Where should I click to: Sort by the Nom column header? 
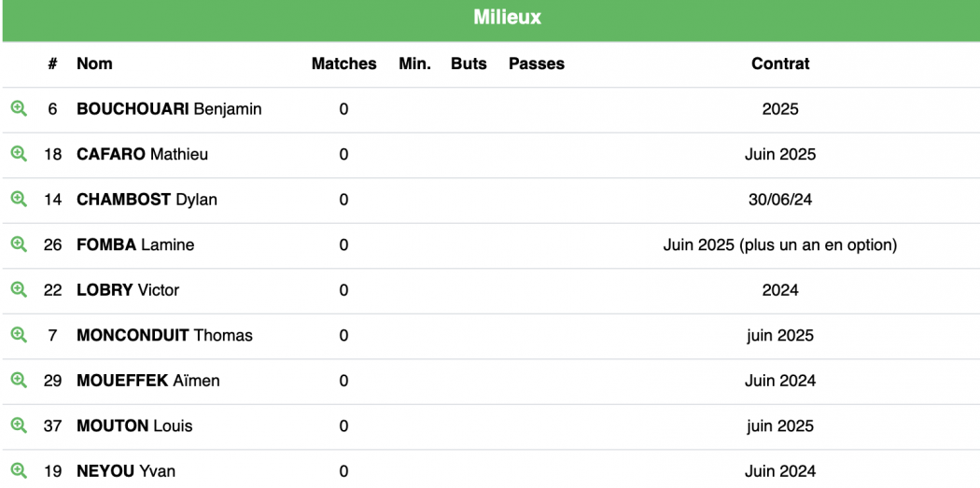[94, 63]
